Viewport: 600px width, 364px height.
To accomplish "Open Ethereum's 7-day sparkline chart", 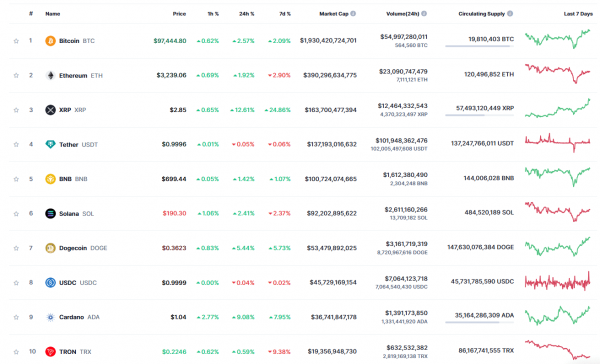I will (558, 73).
